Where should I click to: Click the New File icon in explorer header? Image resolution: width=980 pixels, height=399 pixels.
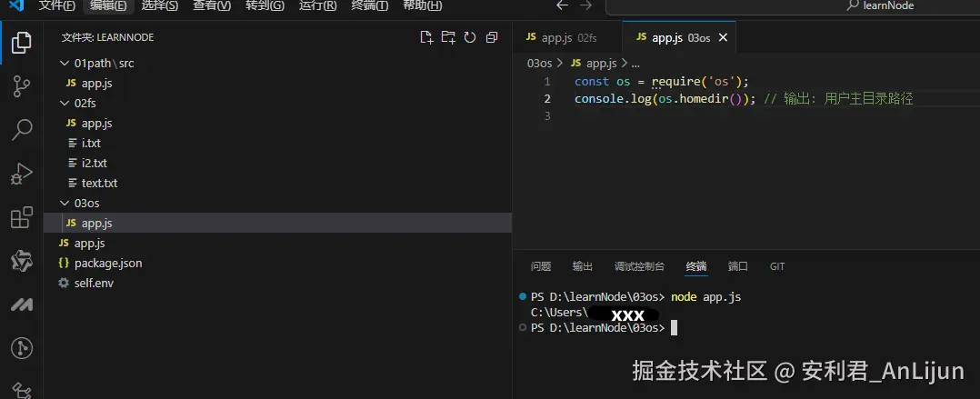(x=426, y=37)
